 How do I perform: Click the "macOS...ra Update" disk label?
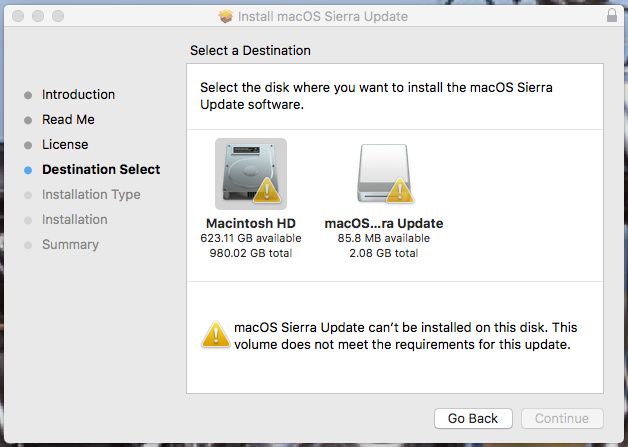[x=384, y=223]
